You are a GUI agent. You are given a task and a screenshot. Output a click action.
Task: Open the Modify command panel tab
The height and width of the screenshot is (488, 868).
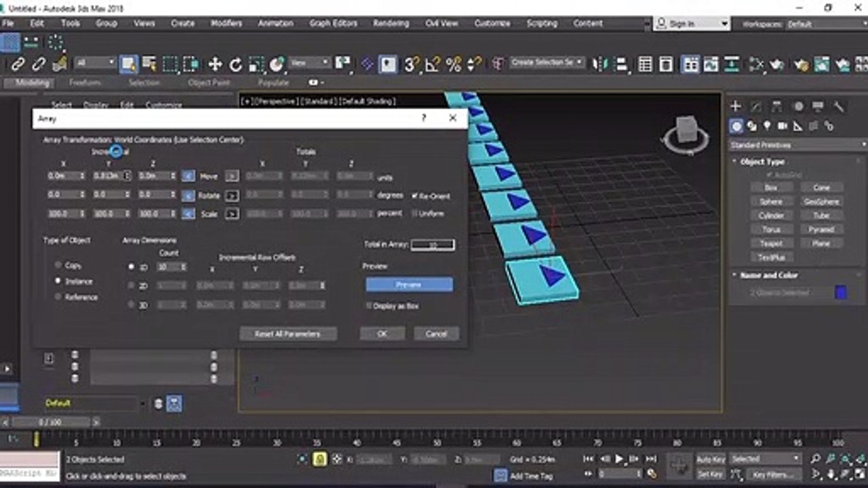point(756,106)
